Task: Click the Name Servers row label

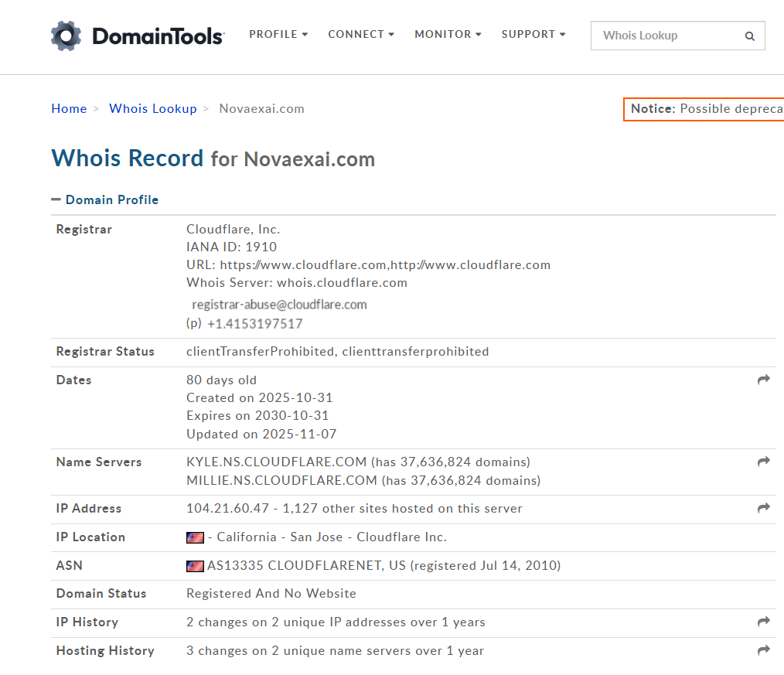Action: click(99, 462)
